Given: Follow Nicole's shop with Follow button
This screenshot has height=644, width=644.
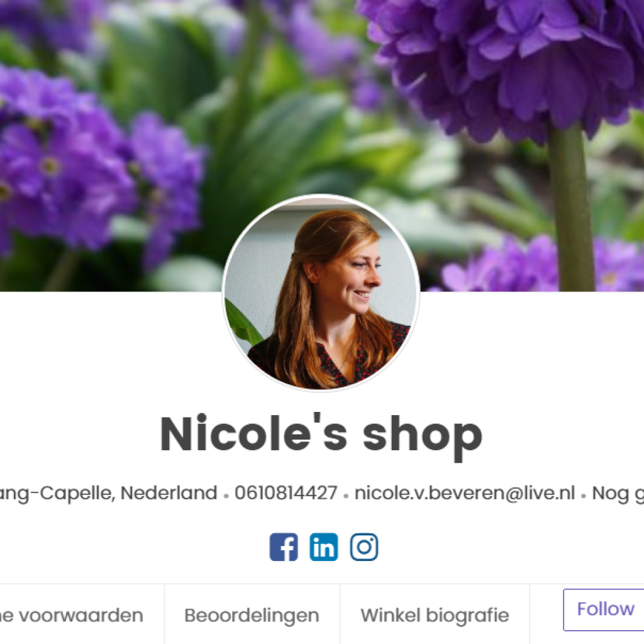Looking at the screenshot, I should click(604, 609).
